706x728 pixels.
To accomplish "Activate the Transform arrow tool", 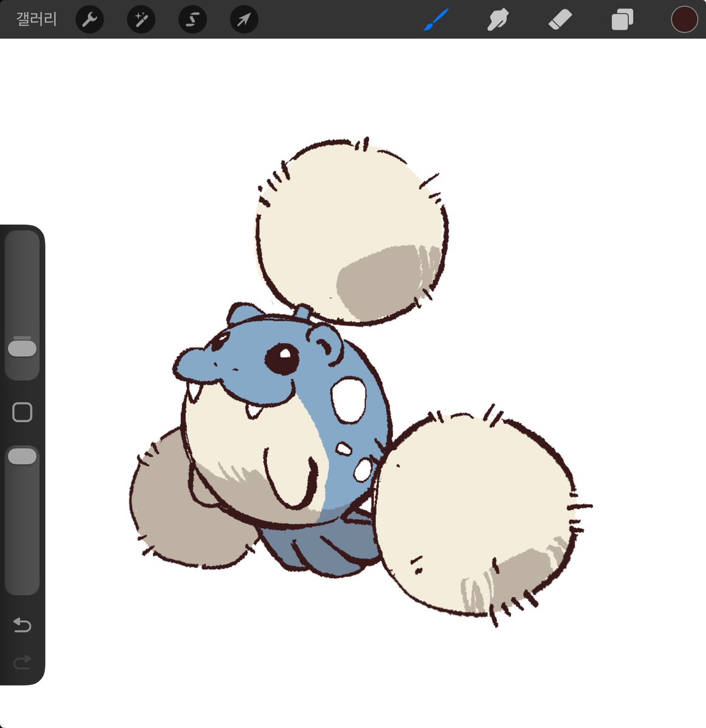I will click(x=244, y=20).
